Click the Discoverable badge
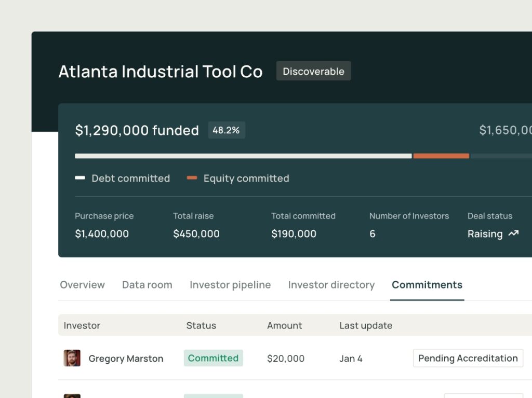The image size is (532, 398). (313, 71)
